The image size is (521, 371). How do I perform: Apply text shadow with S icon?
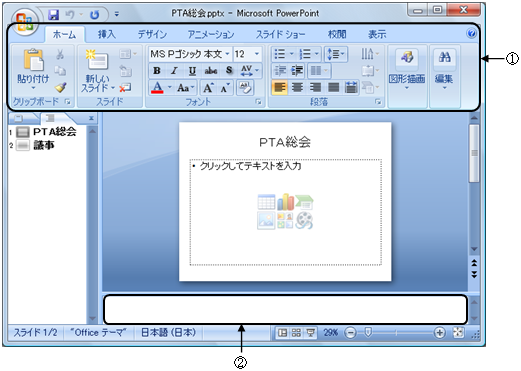pos(229,70)
